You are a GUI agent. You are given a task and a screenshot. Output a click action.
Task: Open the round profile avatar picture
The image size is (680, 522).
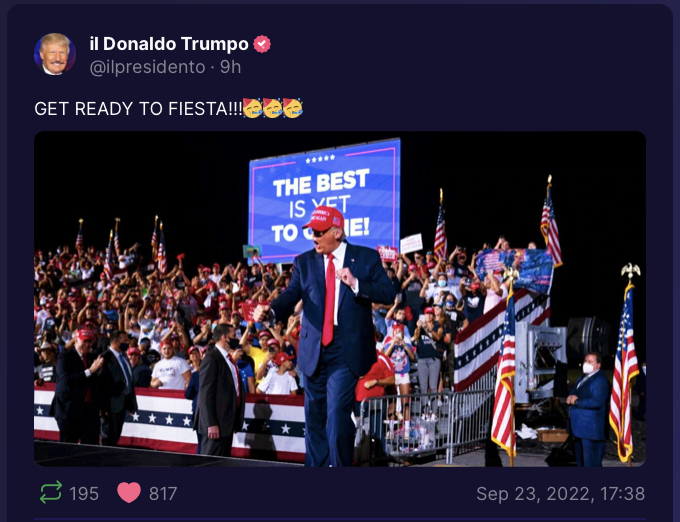(x=55, y=54)
